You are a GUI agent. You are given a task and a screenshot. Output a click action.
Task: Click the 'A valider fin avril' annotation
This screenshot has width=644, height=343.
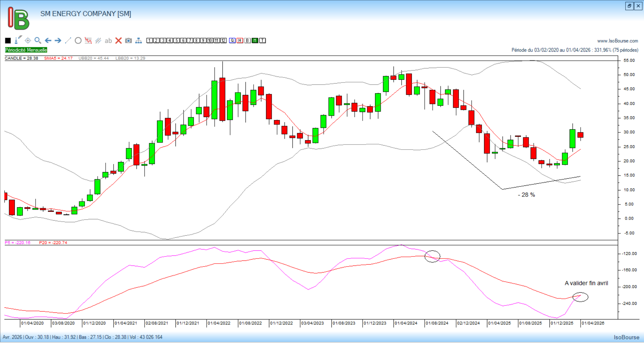point(586,283)
